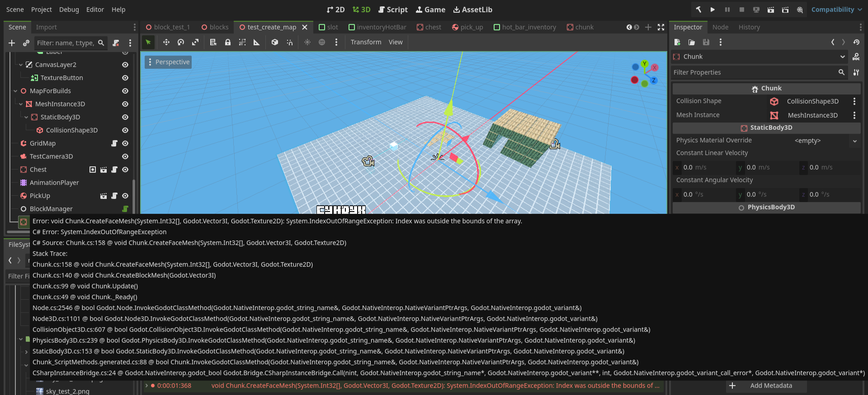This screenshot has height=395, width=868.
Task: Open the Debug menu
Action: coord(69,9)
